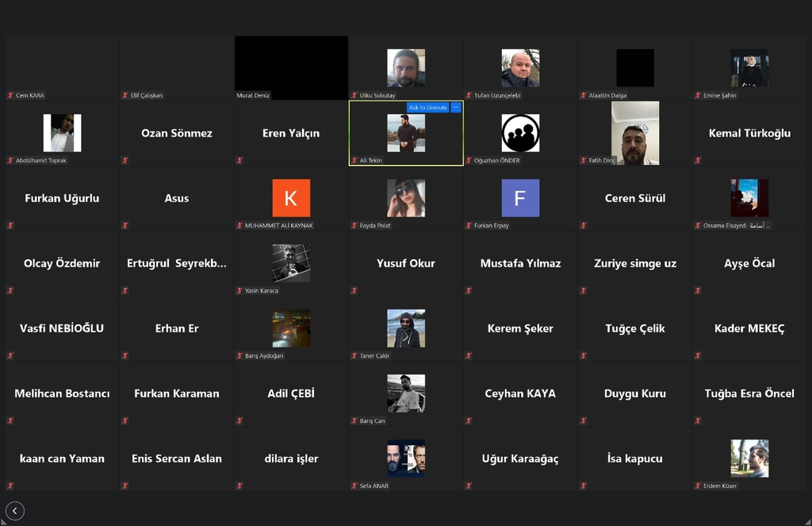The height and width of the screenshot is (526, 812).
Task: Click the Taner Çakir name label
Action: (373, 355)
